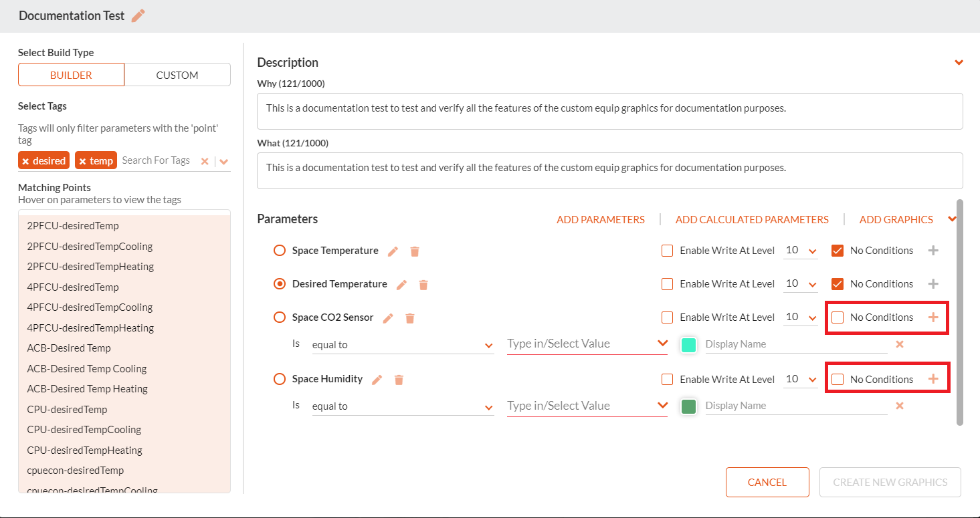Check No Conditions for Space CO2 Sensor

[838, 317]
